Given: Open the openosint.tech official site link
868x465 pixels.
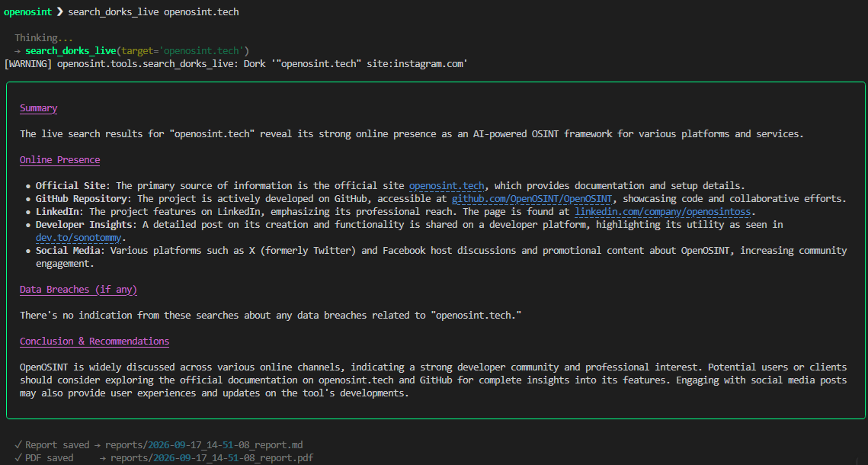Looking at the screenshot, I should (x=447, y=186).
